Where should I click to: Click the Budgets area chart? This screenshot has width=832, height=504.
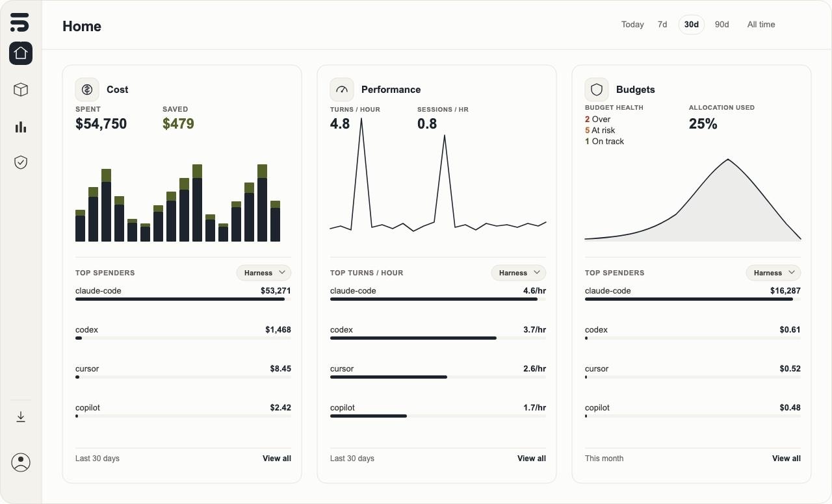coord(693,200)
